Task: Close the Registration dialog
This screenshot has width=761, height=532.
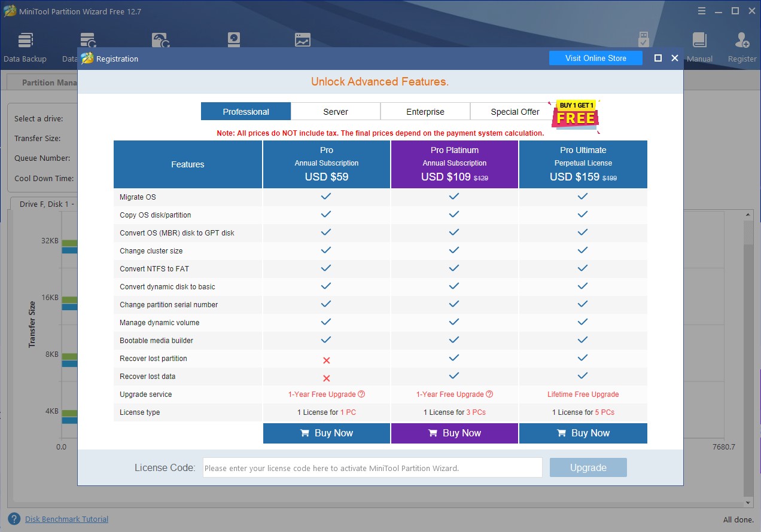Action: tap(675, 58)
